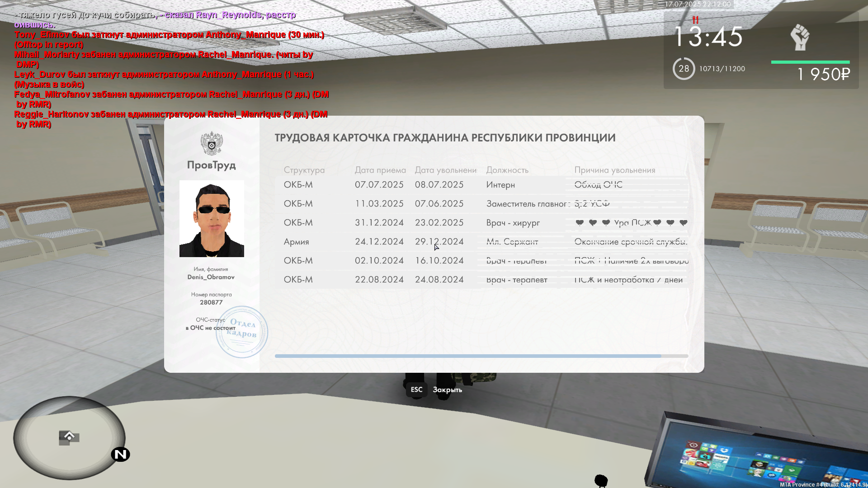Click the в ОЧС не состоит status
Viewport: 868px width, 488px height.
[x=211, y=328]
